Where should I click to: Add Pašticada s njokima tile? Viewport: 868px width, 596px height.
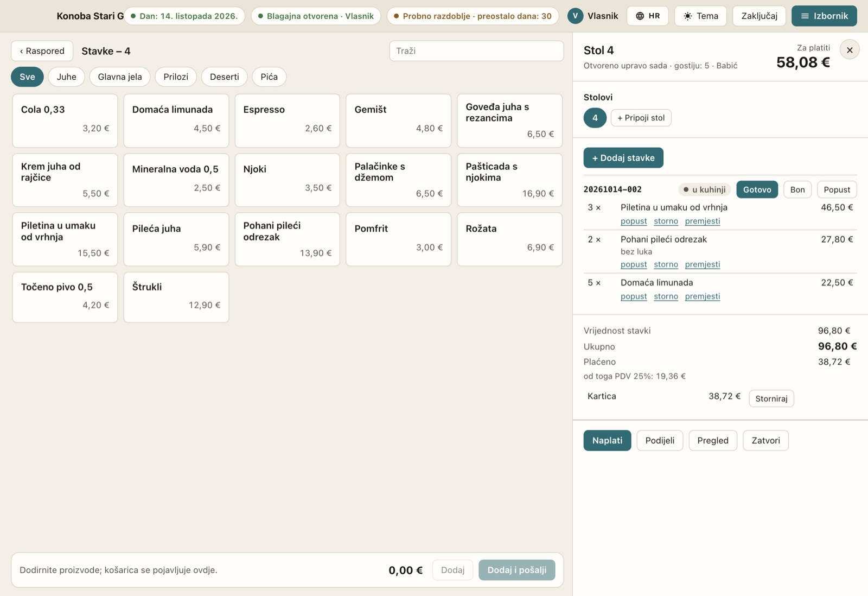pos(509,180)
